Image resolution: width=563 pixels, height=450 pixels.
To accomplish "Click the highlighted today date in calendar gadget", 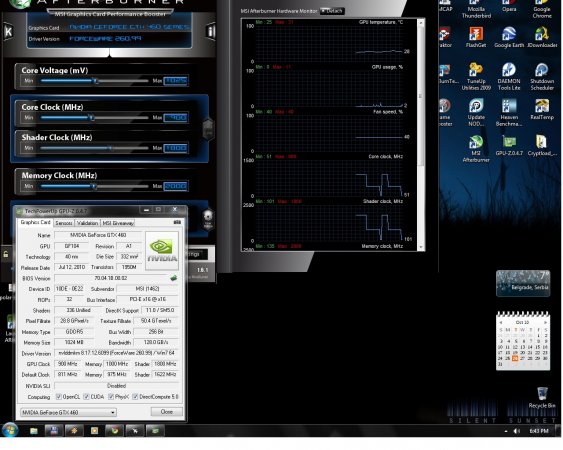I will 515,358.
